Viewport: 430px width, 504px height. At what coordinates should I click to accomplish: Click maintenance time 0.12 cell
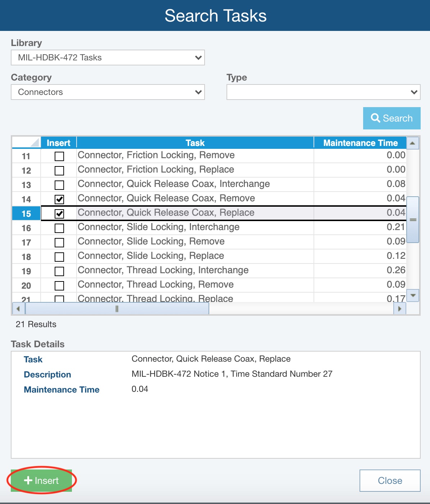360,256
